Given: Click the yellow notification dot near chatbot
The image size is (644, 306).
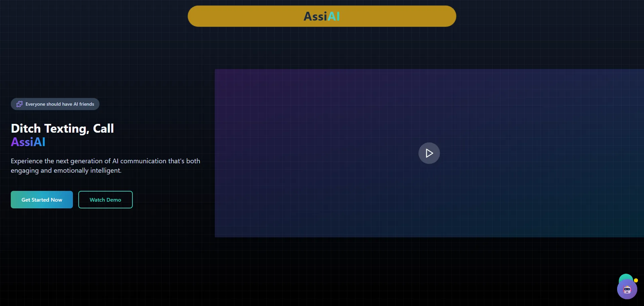Looking at the screenshot, I should click(636, 280).
